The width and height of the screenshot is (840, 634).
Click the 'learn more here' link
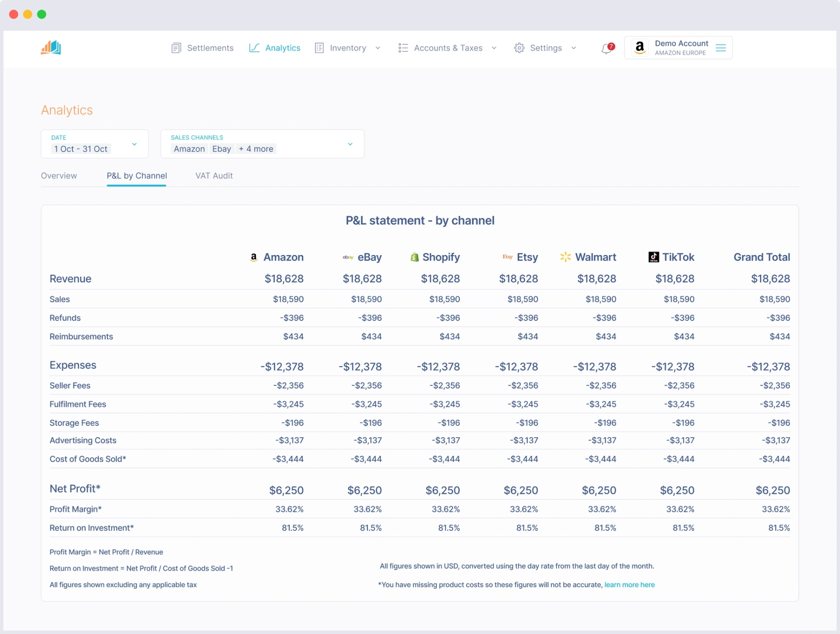pos(629,585)
